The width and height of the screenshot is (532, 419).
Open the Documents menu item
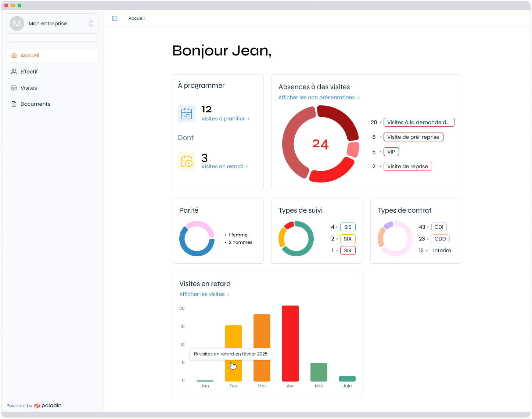tap(35, 104)
